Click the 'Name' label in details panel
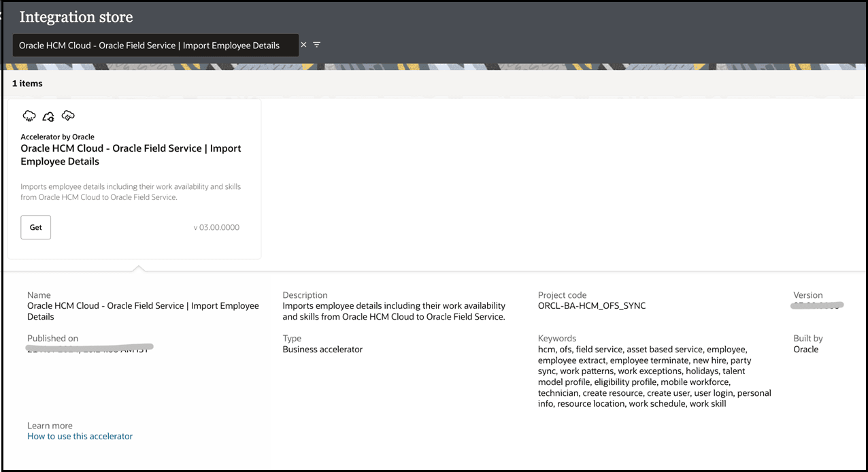 tap(39, 295)
